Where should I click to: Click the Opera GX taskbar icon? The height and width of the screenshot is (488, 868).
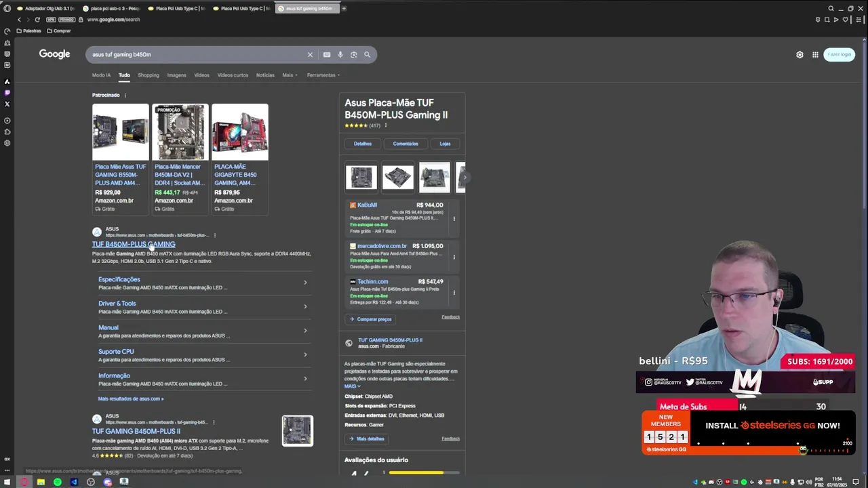24,482
